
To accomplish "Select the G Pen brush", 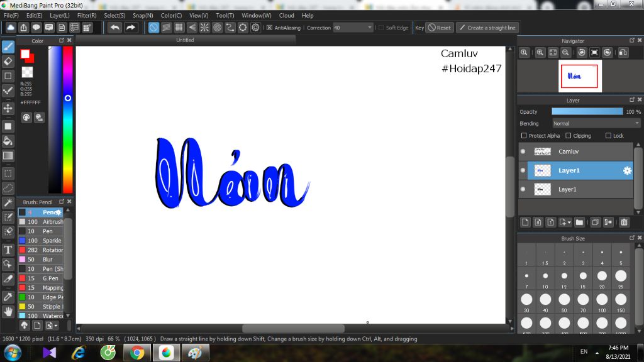I will pos(41,278).
